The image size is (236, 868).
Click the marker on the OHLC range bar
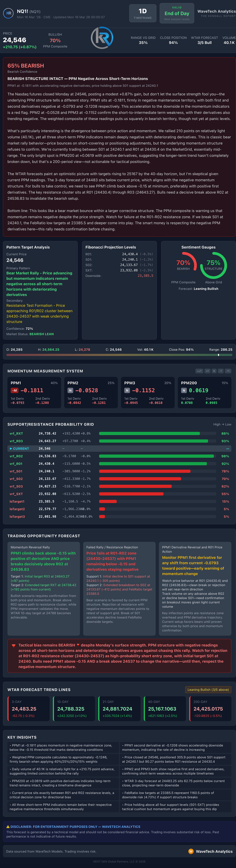tap(218, 355)
